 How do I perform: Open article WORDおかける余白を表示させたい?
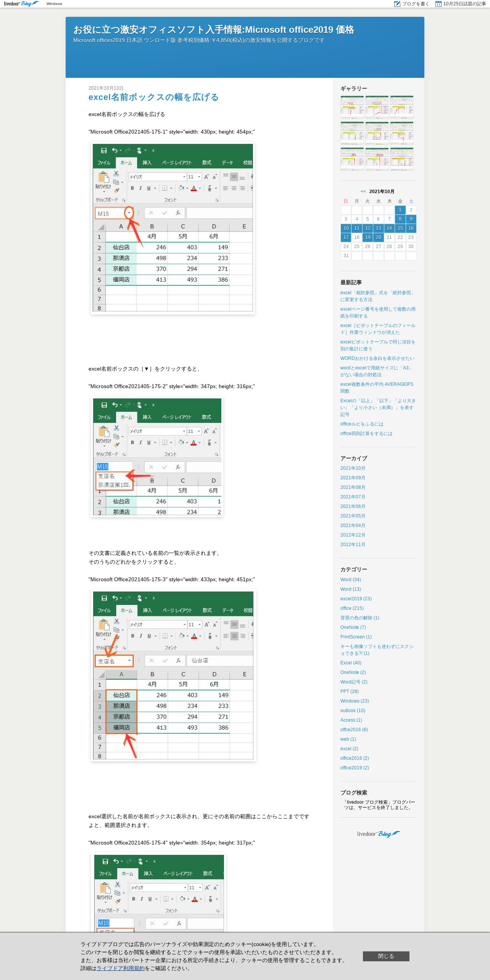click(x=377, y=358)
